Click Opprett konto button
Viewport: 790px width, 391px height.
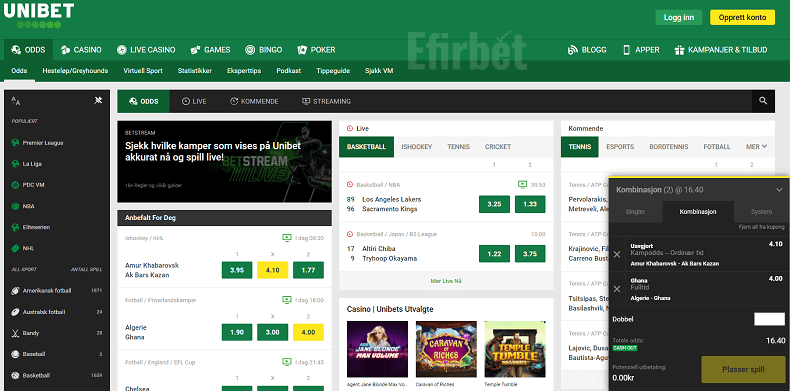742,18
